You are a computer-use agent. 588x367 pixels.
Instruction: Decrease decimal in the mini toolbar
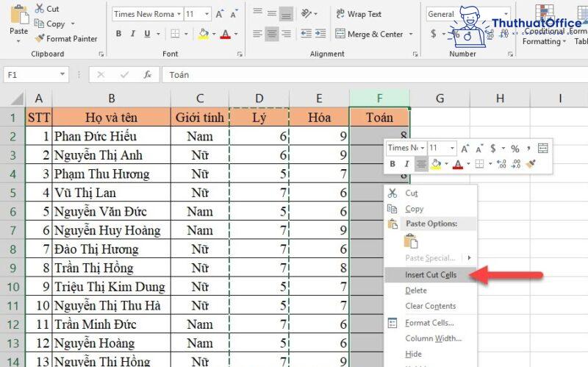click(516, 164)
